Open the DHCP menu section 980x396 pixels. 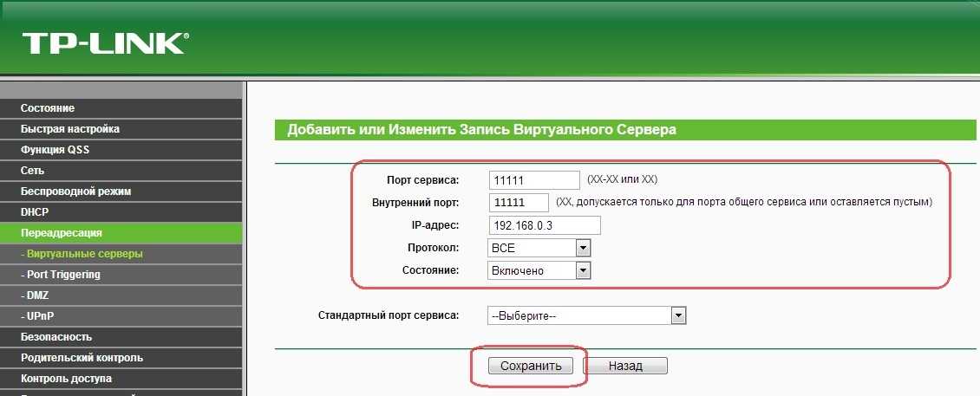point(35,212)
